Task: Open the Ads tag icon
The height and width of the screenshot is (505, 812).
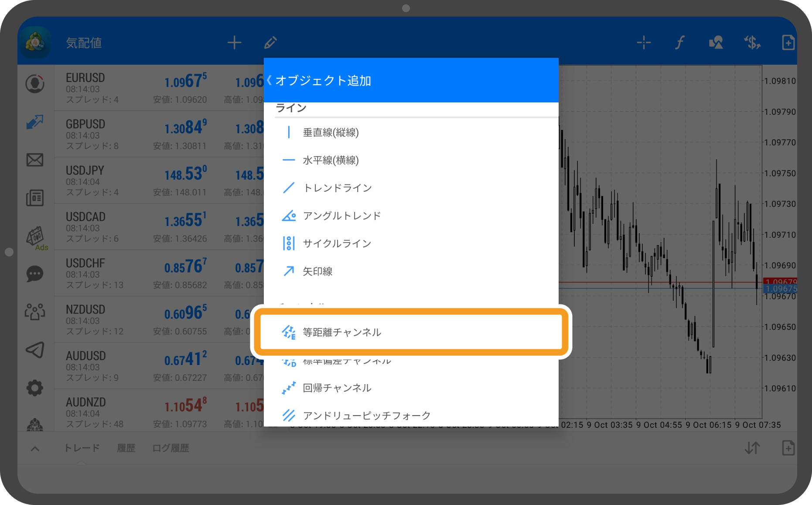Action: point(37,238)
